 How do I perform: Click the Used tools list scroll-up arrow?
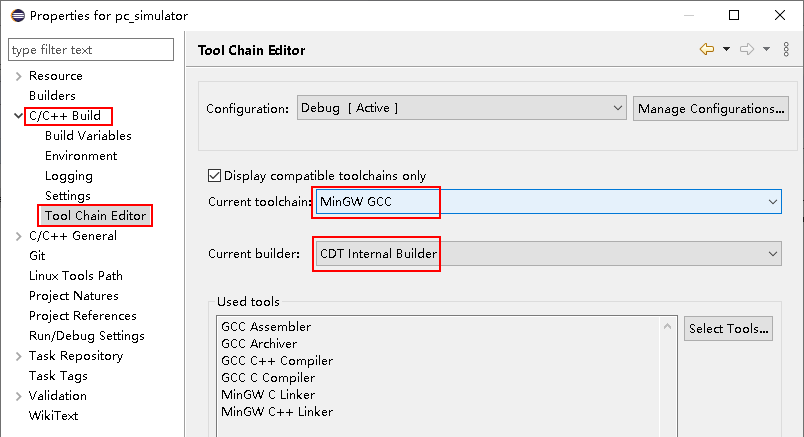667,326
